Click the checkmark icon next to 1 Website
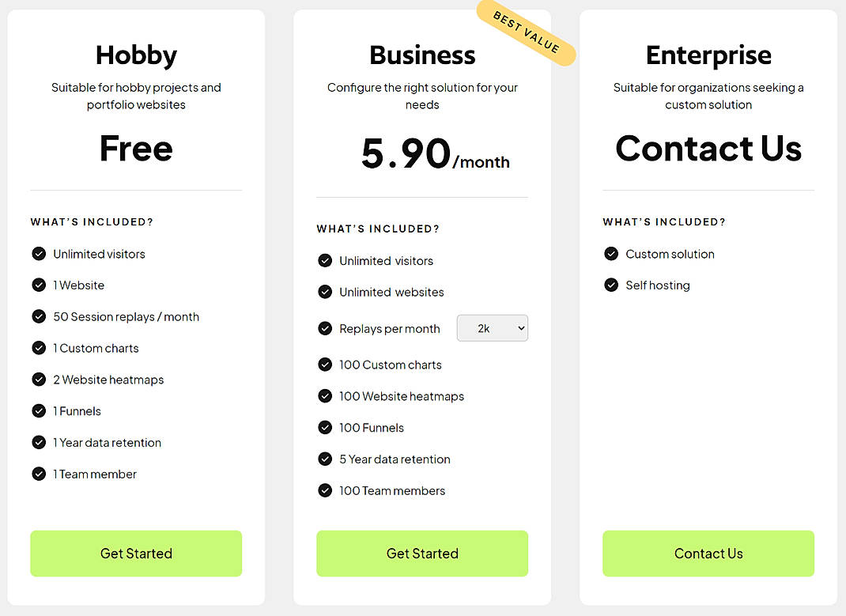 pyautogui.click(x=39, y=285)
